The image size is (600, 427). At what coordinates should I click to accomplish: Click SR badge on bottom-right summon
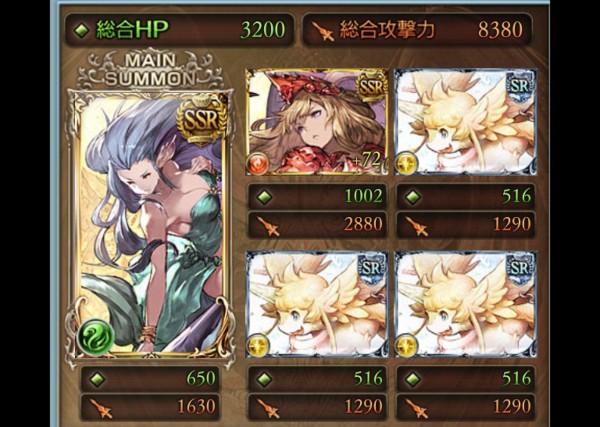(520, 270)
